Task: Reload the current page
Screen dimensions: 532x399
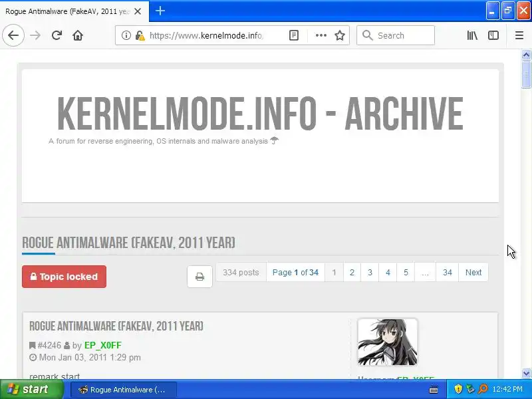Action: (x=57, y=35)
